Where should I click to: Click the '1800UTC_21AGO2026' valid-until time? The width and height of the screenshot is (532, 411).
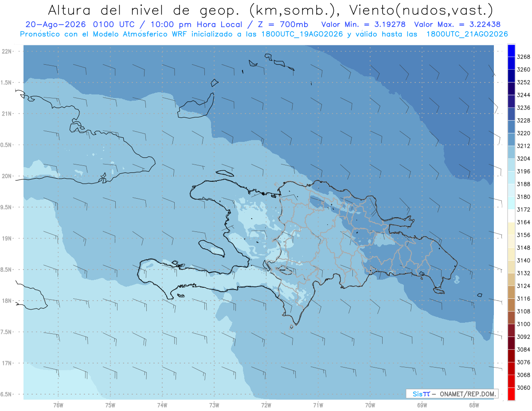467,34
